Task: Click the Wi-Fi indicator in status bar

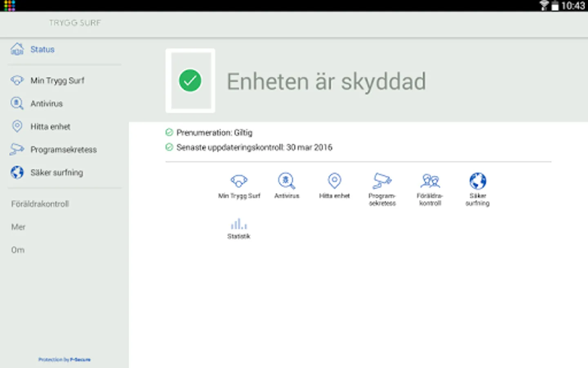Action: coord(544,6)
